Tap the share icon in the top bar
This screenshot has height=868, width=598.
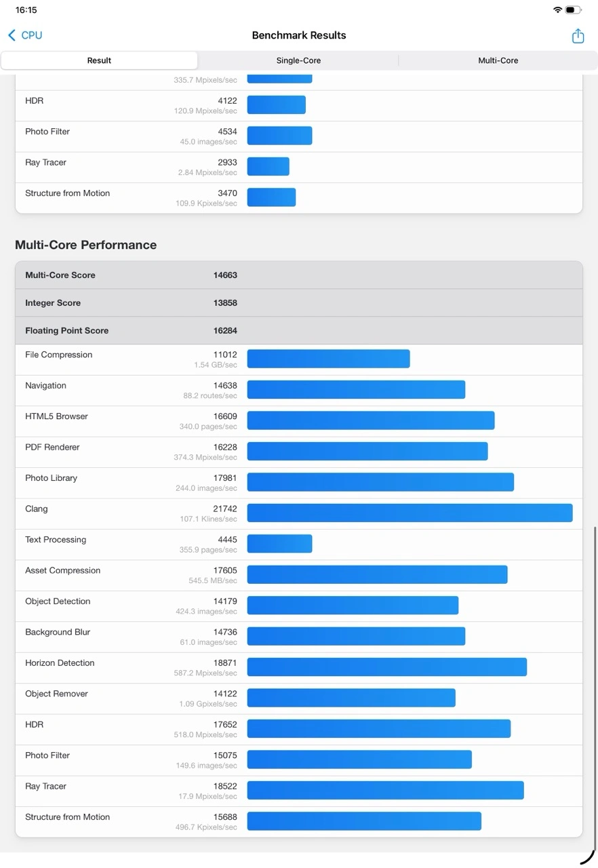pyautogui.click(x=578, y=36)
